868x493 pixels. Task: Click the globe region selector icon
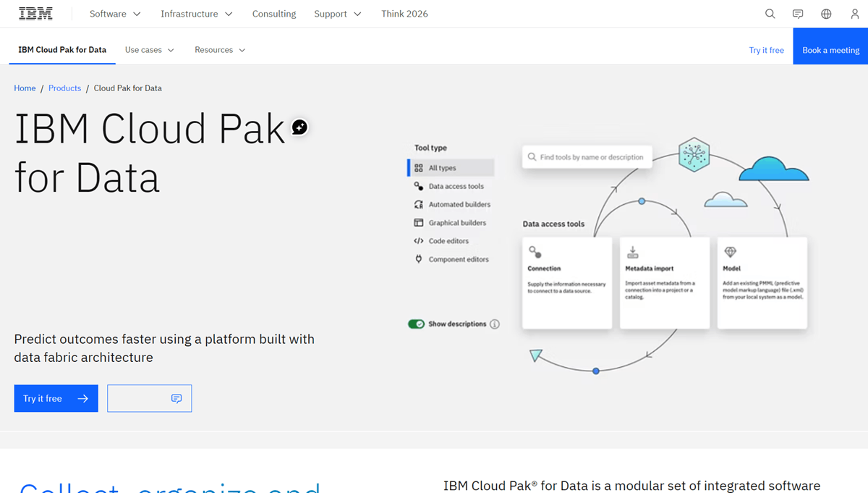coord(826,14)
